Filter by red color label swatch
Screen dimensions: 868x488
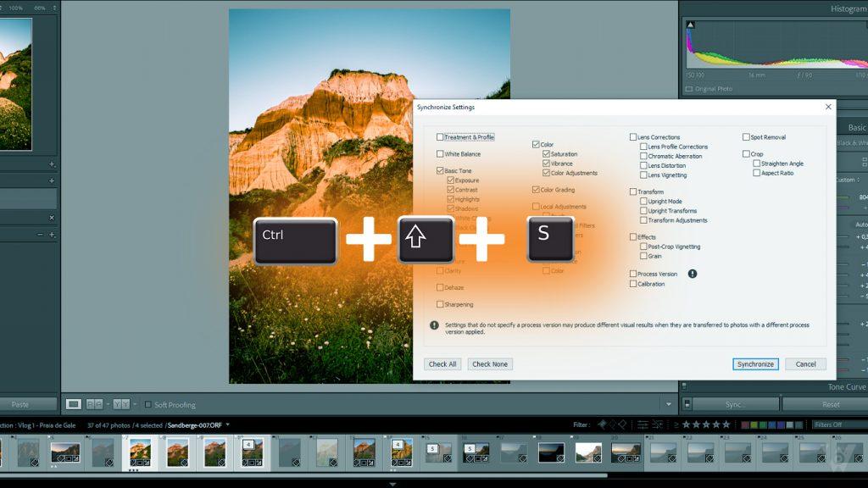[746, 424]
